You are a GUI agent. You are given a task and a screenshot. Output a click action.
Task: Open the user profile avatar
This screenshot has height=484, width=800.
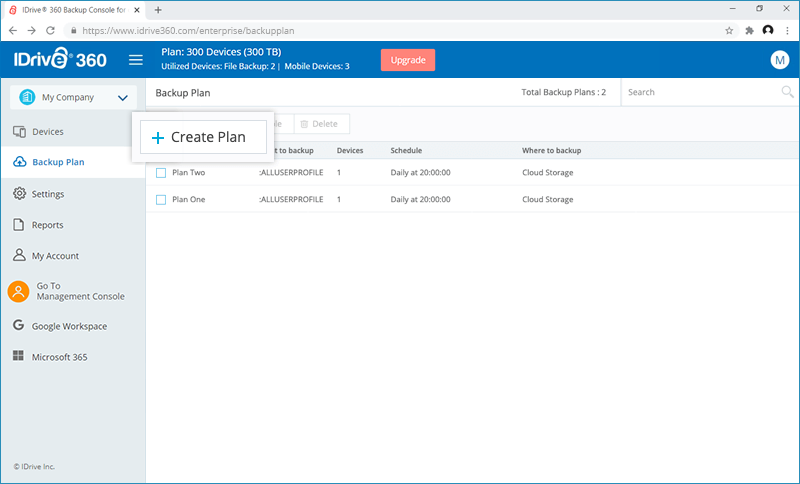coord(780,60)
